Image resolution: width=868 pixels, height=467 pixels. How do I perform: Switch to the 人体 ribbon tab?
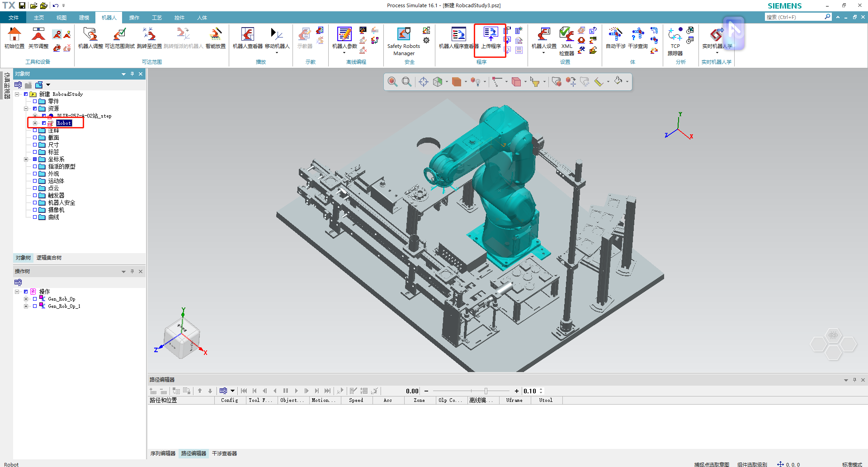click(202, 18)
